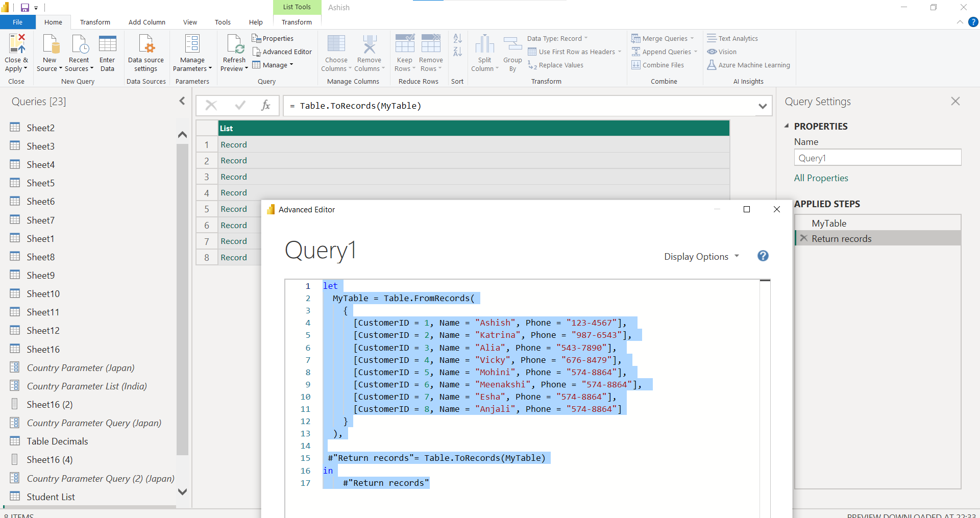Collapse the ribbon with the chevron
Screen dimensions: 980x518
tap(960, 22)
